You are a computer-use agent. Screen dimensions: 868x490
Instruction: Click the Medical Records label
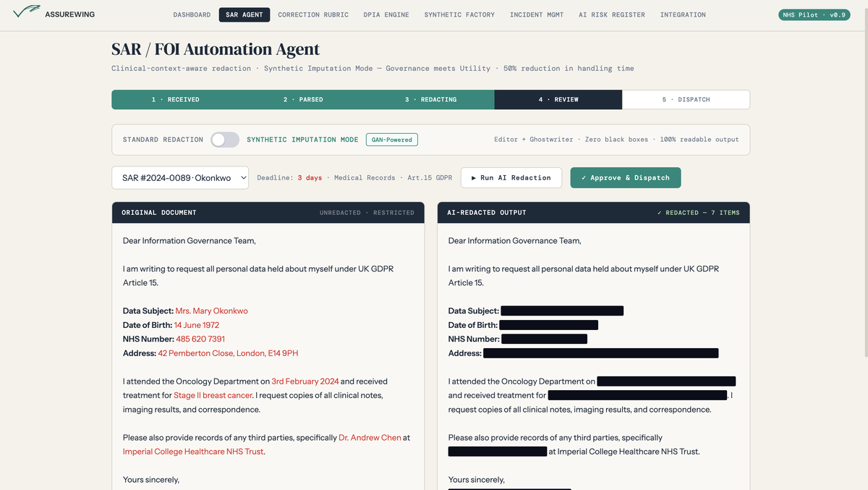[x=365, y=177]
